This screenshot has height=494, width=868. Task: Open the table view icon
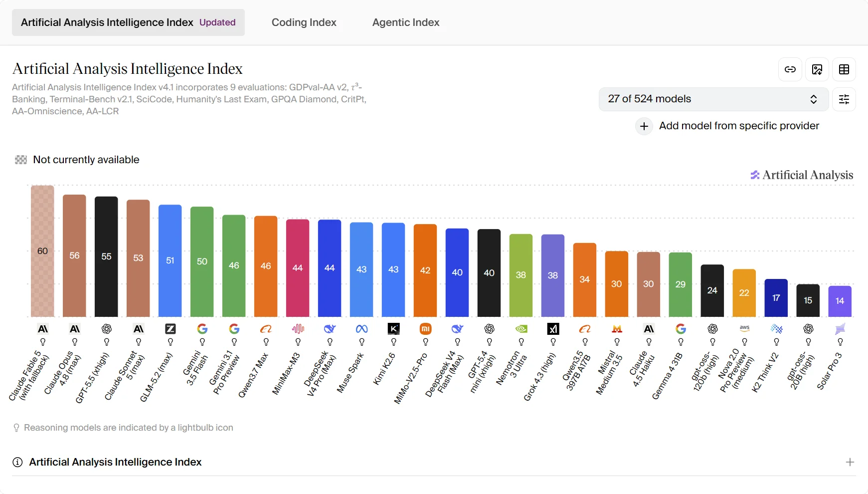coord(844,69)
